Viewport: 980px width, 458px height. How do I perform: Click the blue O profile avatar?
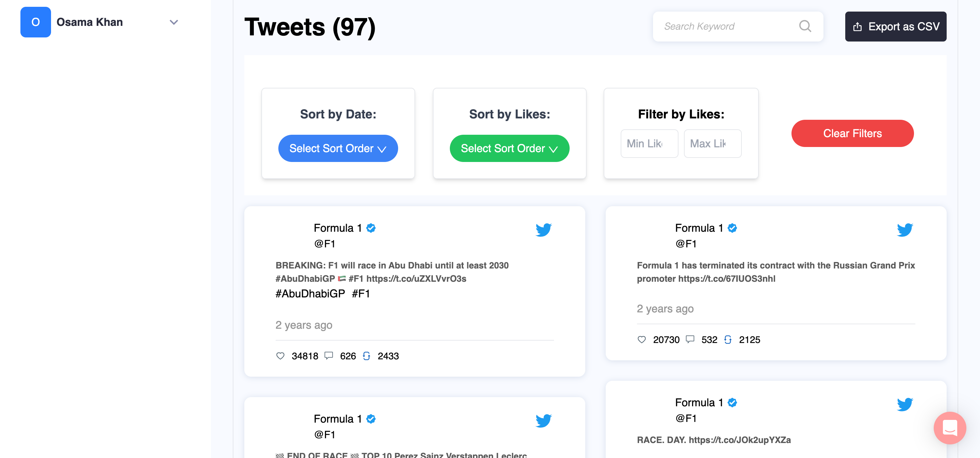[x=36, y=22]
